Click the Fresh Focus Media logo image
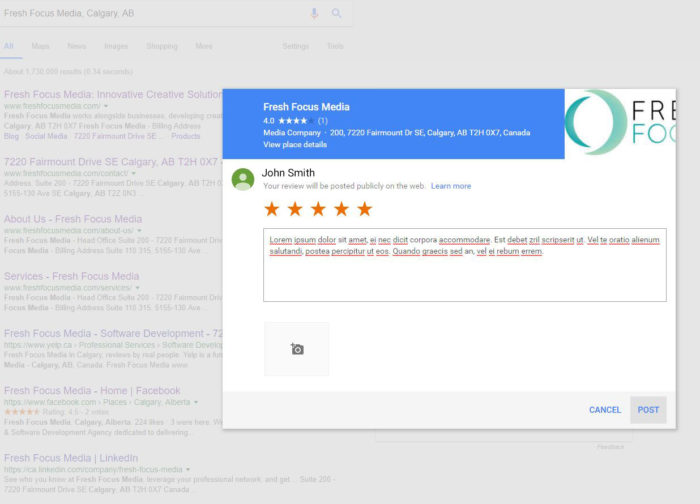This screenshot has width=700, height=504. click(619, 123)
